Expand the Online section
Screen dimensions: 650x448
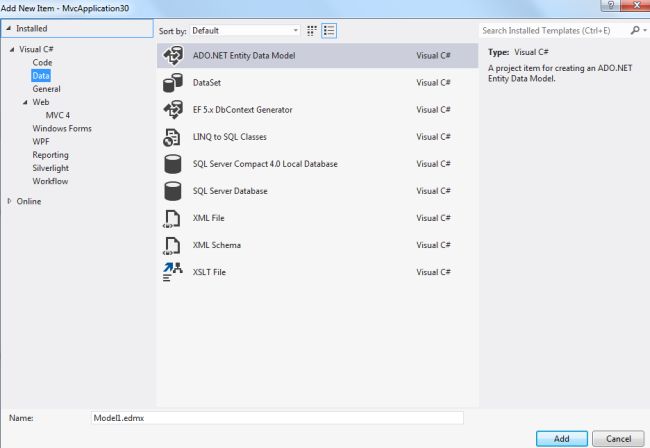click(x=11, y=201)
